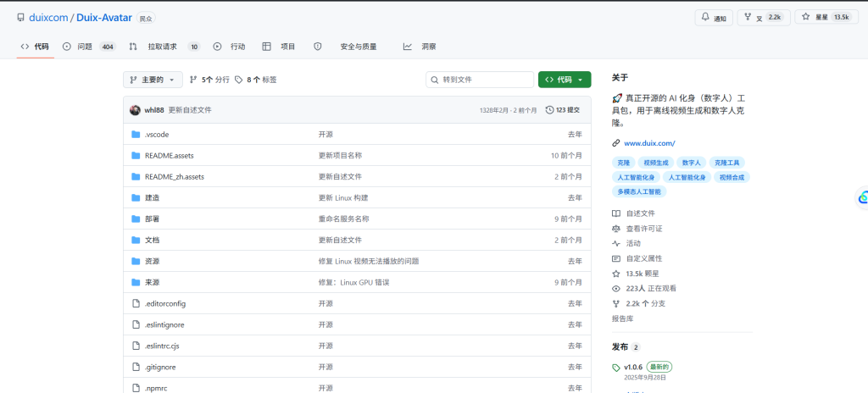Click the whl88 avatar thumbnail
The width and height of the screenshot is (868, 393).
(135, 110)
